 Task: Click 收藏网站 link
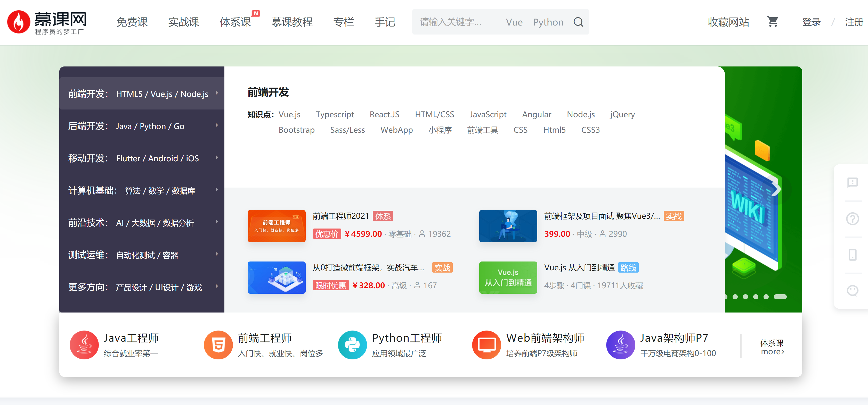(x=728, y=22)
